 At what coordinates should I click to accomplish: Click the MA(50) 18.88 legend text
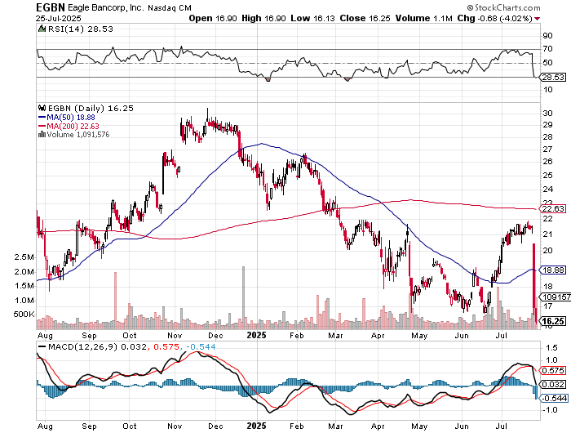coord(71,117)
